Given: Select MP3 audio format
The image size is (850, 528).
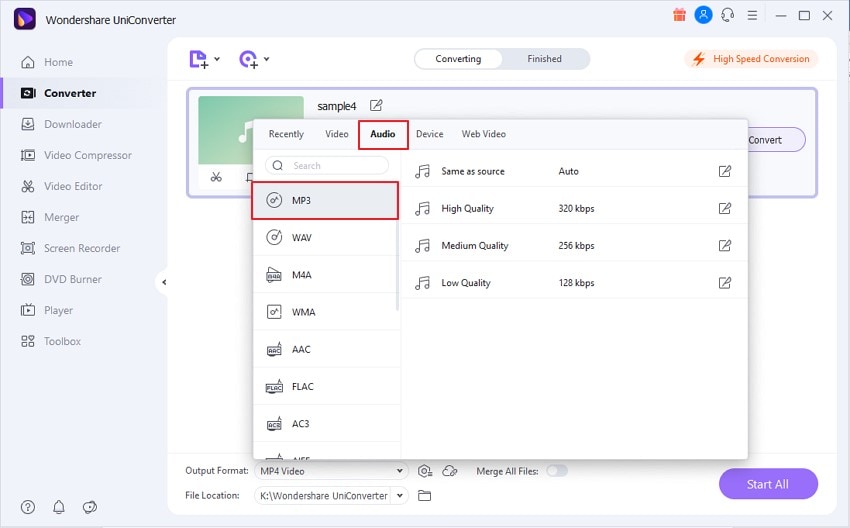Looking at the screenshot, I should tap(325, 201).
